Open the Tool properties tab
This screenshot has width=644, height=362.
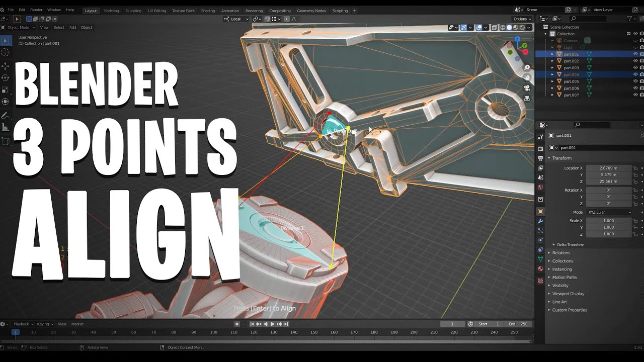tap(540, 137)
